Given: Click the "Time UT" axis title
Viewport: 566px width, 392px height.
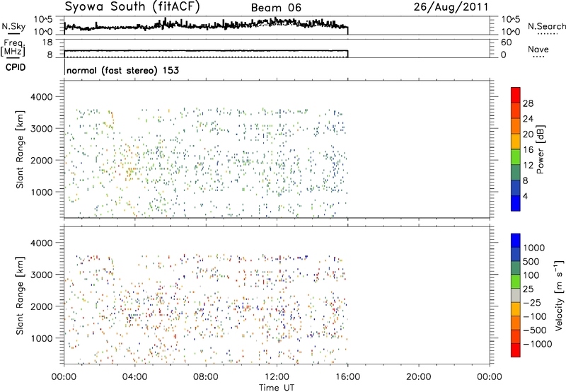Looking at the screenshot, I should [x=277, y=388].
